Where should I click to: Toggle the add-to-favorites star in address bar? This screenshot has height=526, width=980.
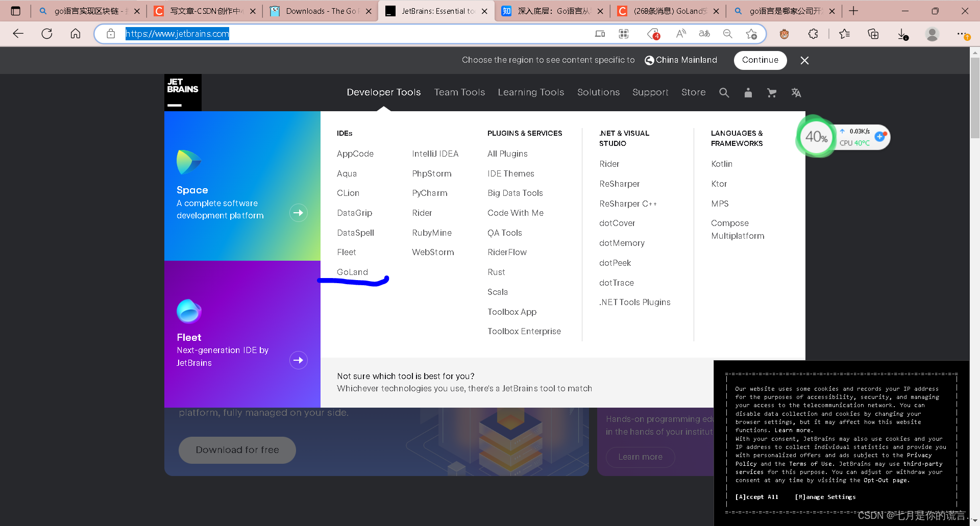click(751, 34)
